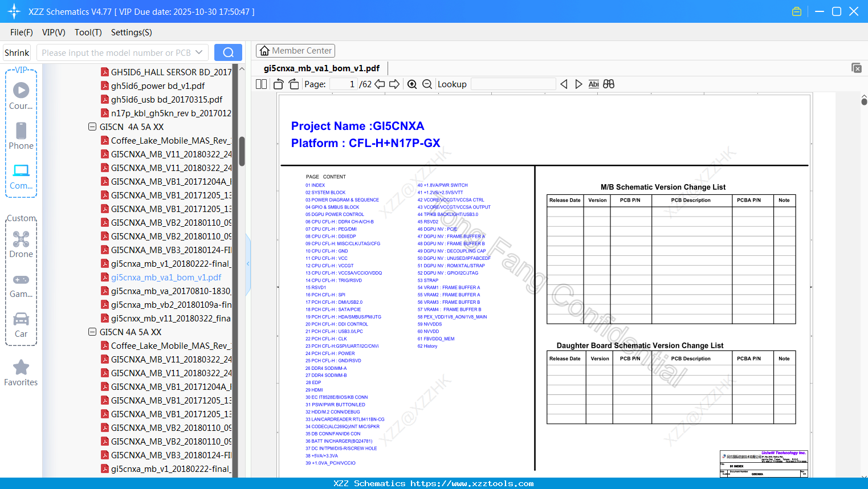Open gh5id6_power bd_v1.pdf file
The width and height of the screenshot is (868, 489).
(x=158, y=85)
